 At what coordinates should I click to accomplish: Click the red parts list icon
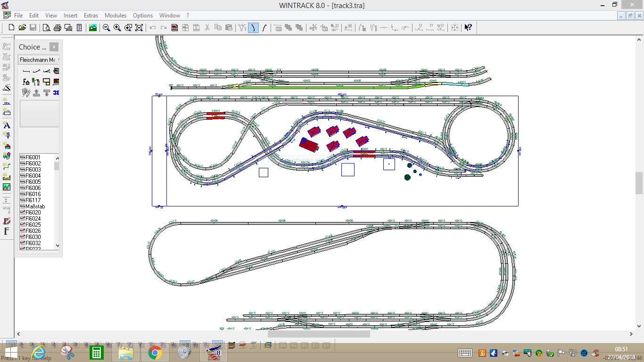[174, 28]
